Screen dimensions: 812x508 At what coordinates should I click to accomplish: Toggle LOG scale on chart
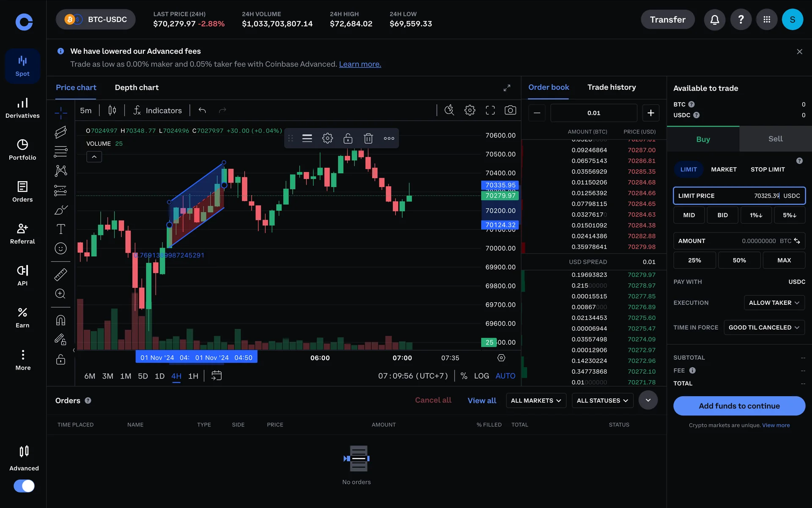click(x=481, y=376)
